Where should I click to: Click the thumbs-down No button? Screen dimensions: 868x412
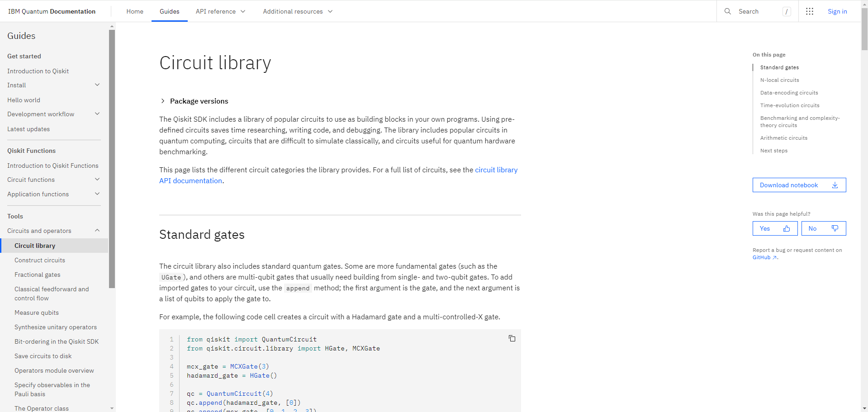click(823, 228)
